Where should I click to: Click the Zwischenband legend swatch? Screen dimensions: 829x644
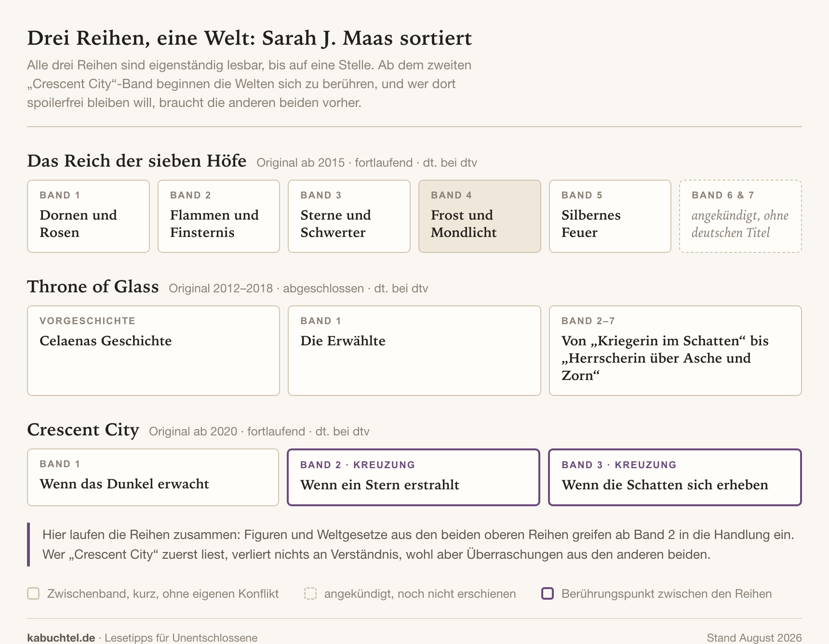click(x=33, y=593)
